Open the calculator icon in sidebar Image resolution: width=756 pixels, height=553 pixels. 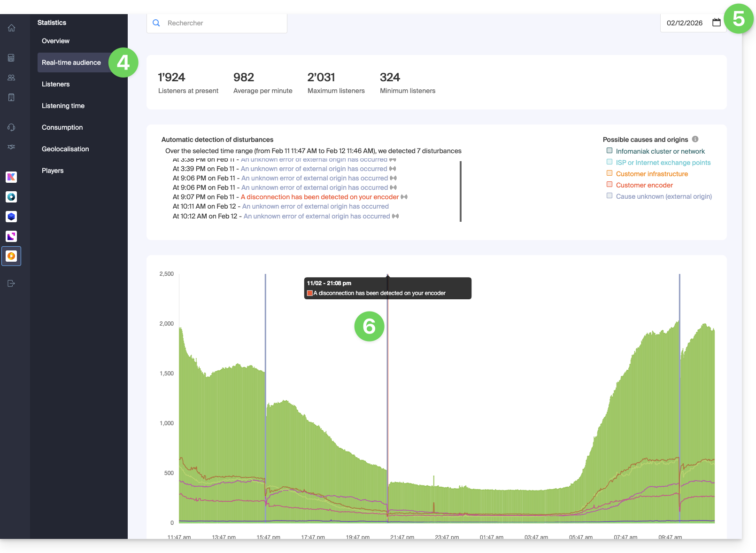tap(11, 58)
